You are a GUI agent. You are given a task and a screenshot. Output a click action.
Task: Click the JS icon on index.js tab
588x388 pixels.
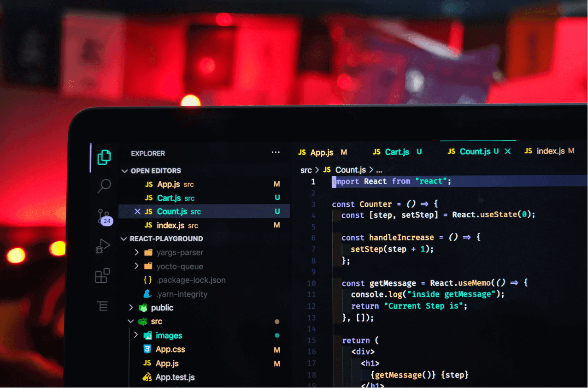pyautogui.click(x=529, y=151)
